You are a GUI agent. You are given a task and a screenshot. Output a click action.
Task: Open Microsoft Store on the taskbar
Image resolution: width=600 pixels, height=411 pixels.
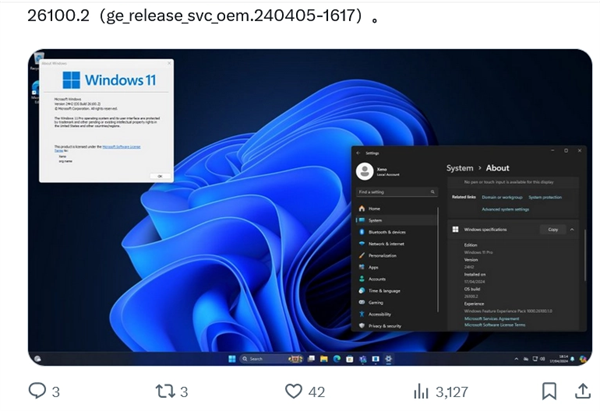pos(349,359)
